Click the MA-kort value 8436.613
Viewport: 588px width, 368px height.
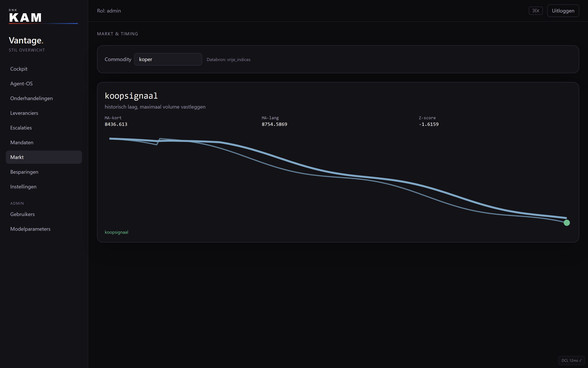tap(116, 124)
